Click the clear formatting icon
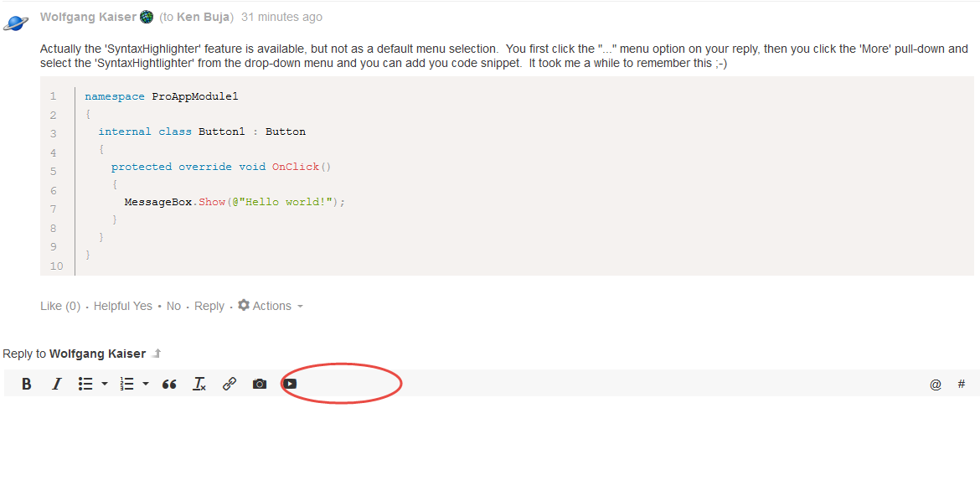Viewport: 980px width, 496px height. [199, 384]
